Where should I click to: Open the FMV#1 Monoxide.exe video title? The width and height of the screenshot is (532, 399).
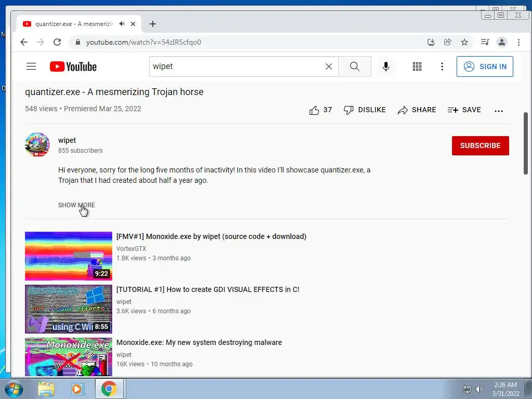pyautogui.click(x=211, y=236)
